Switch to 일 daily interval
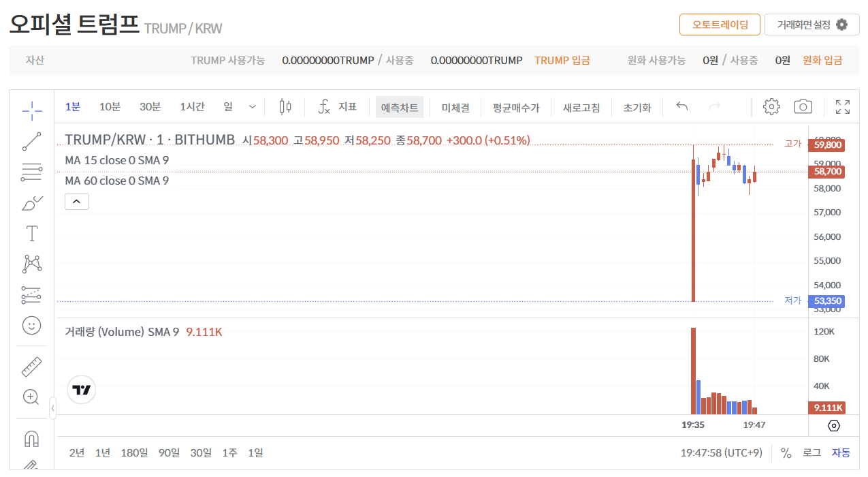The width and height of the screenshot is (868, 477). coord(228,107)
